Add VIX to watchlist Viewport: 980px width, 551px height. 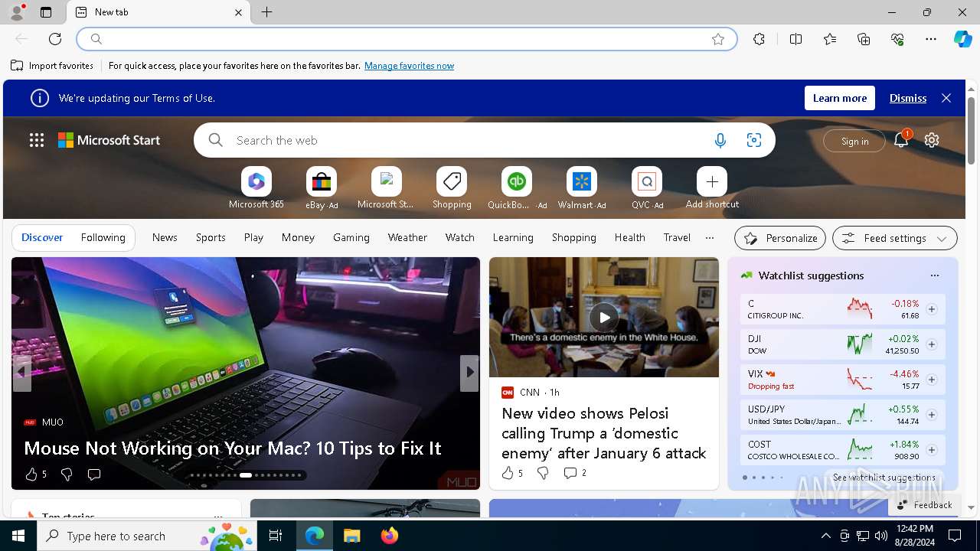tap(932, 380)
